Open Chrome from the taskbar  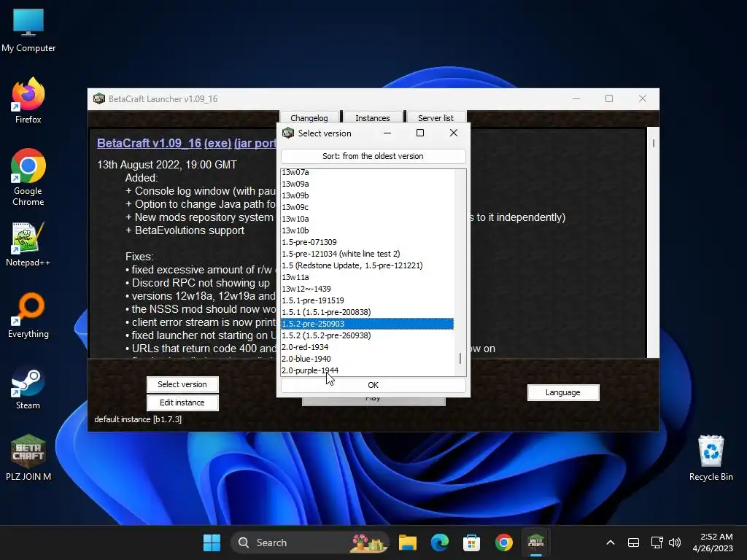[x=503, y=542]
